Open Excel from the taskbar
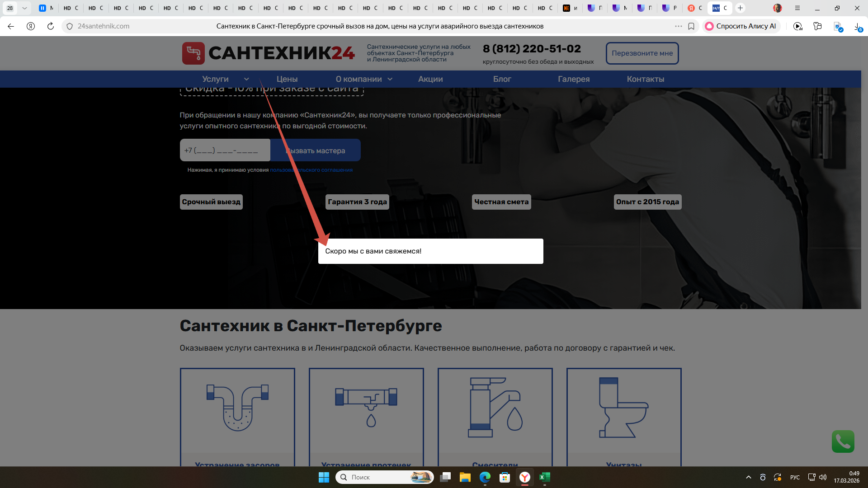868x488 pixels. pyautogui.click(x=544, y=477)
